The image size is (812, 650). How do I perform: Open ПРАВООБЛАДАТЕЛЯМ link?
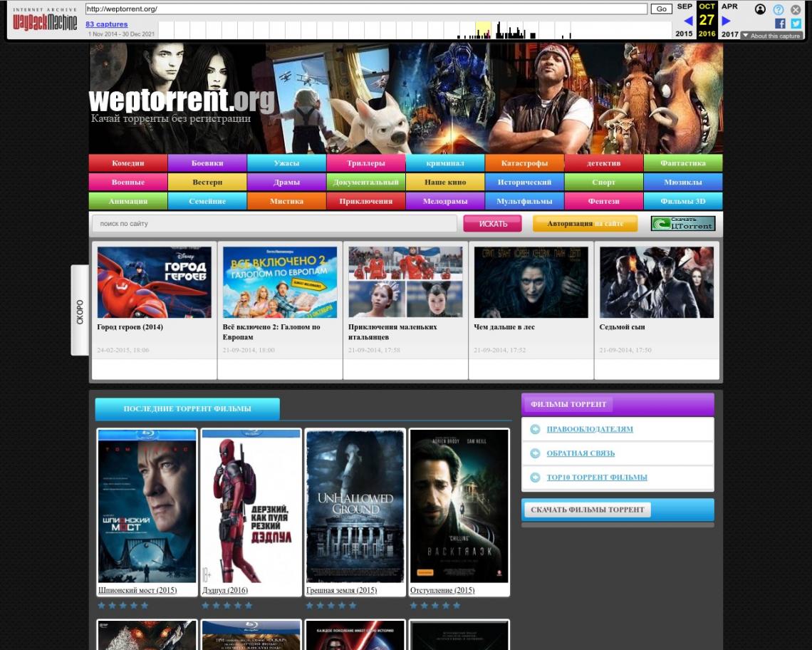coord(590,429)
